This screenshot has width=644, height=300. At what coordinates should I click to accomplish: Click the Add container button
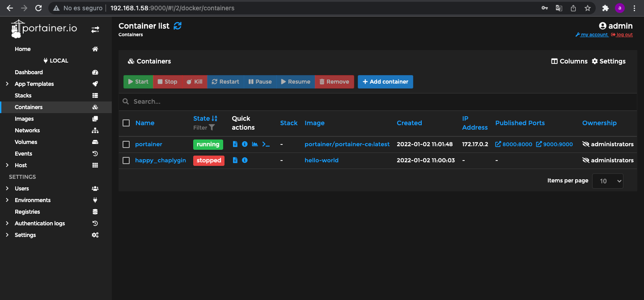pos(385,82)
